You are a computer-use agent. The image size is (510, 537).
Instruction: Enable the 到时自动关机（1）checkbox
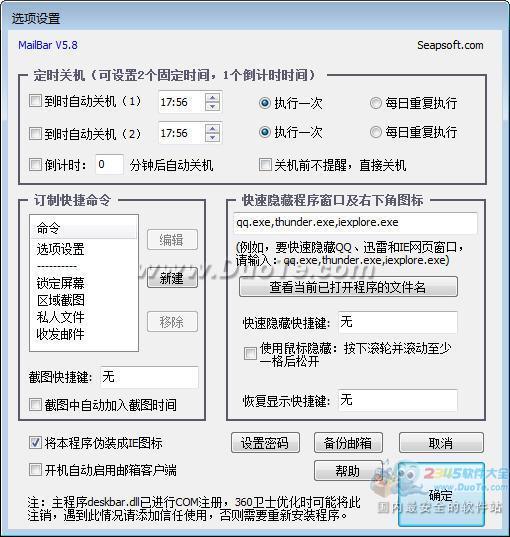(35, 101)
